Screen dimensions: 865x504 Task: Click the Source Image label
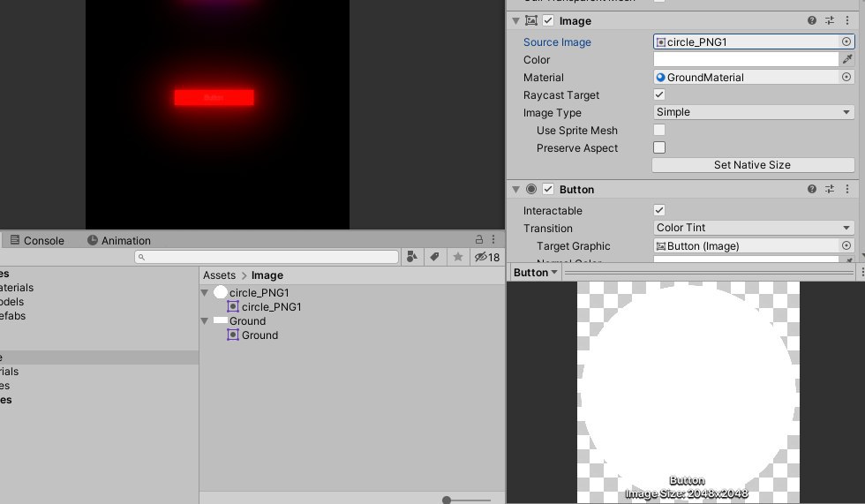tap(557, 41)
